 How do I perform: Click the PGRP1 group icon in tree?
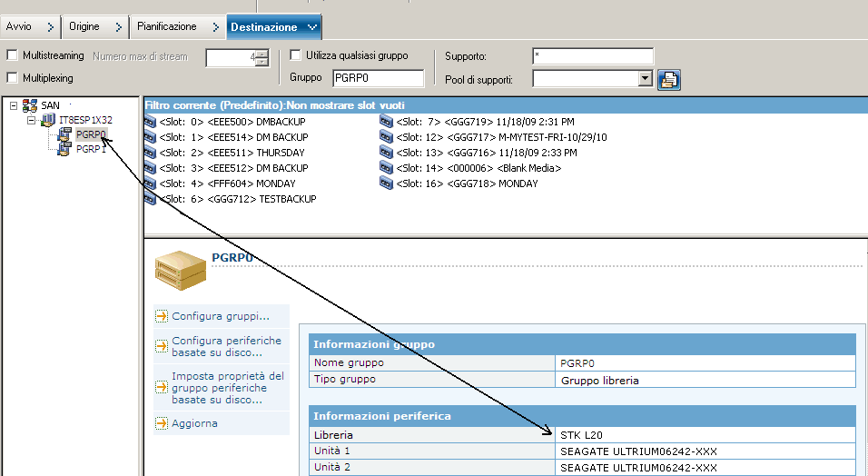coord(64,148)
